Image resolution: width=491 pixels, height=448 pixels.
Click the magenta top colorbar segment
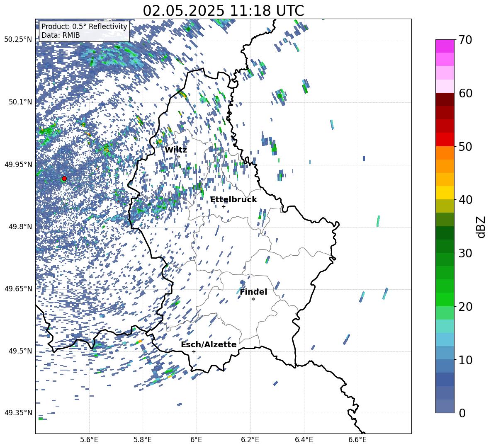point(445,46)
